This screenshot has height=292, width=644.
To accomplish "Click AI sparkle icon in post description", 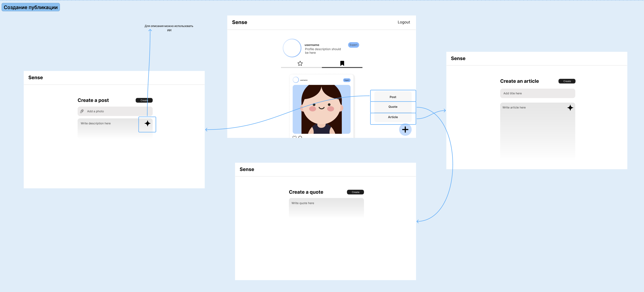I will click(x=148, y=123).
